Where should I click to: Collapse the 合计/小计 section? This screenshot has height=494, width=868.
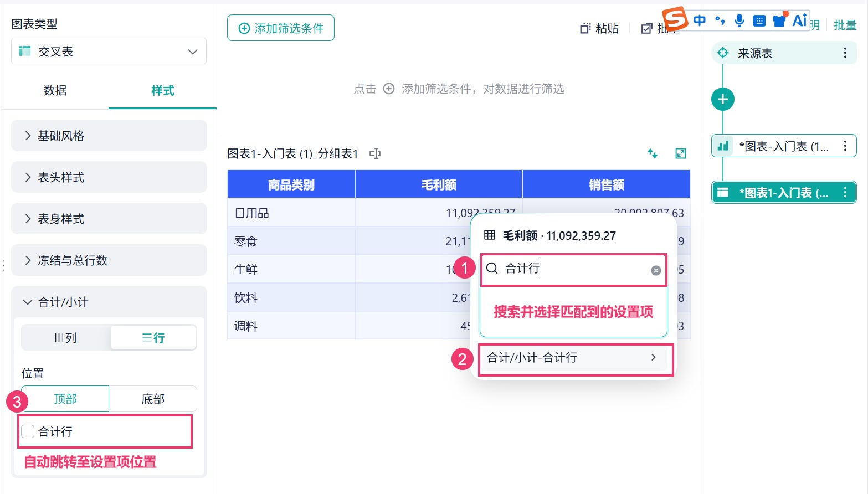tap(109, 302)
